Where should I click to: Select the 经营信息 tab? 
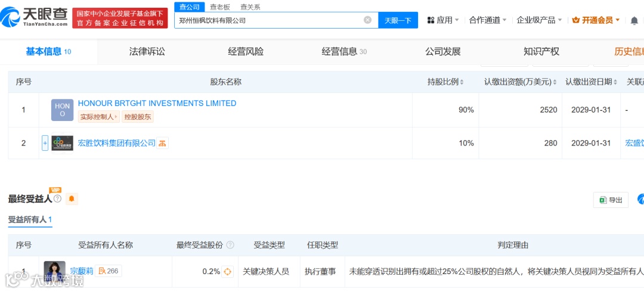point(344,52)
